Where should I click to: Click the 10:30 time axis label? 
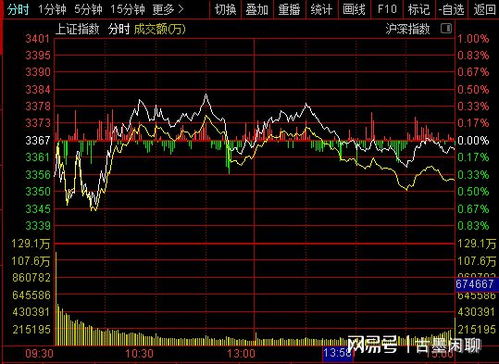tap(139, 354)
